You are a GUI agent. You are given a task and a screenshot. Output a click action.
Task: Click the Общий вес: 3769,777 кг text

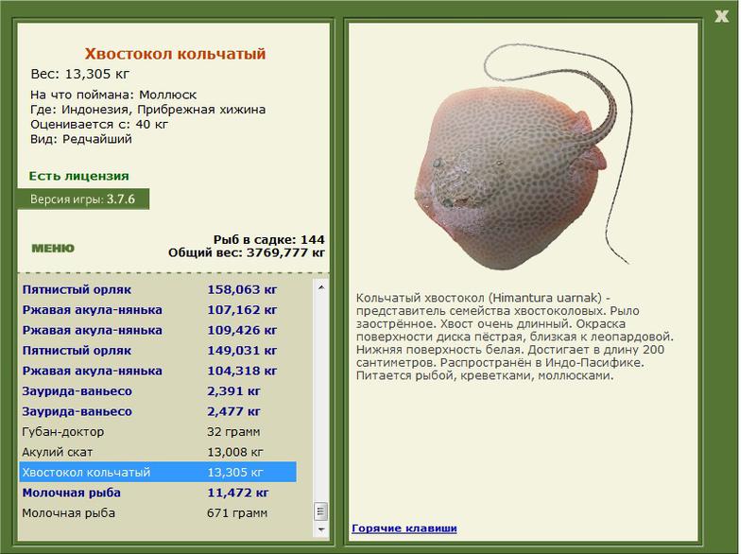click(x=247, y=252)
